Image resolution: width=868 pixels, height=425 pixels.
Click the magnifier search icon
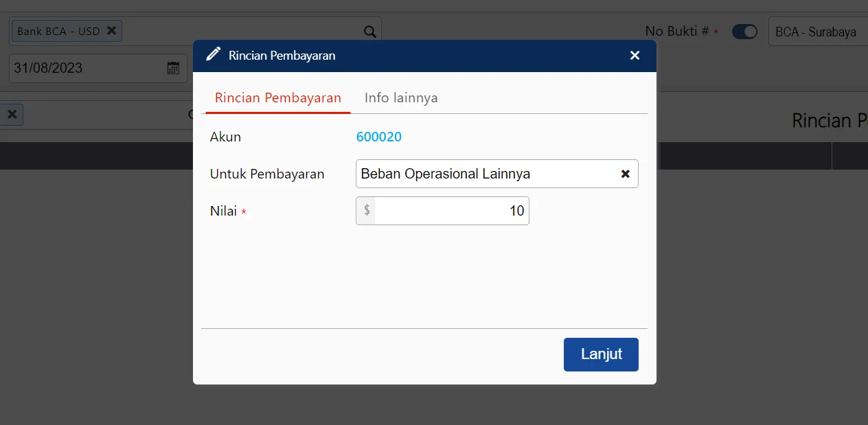coord(369,32)
